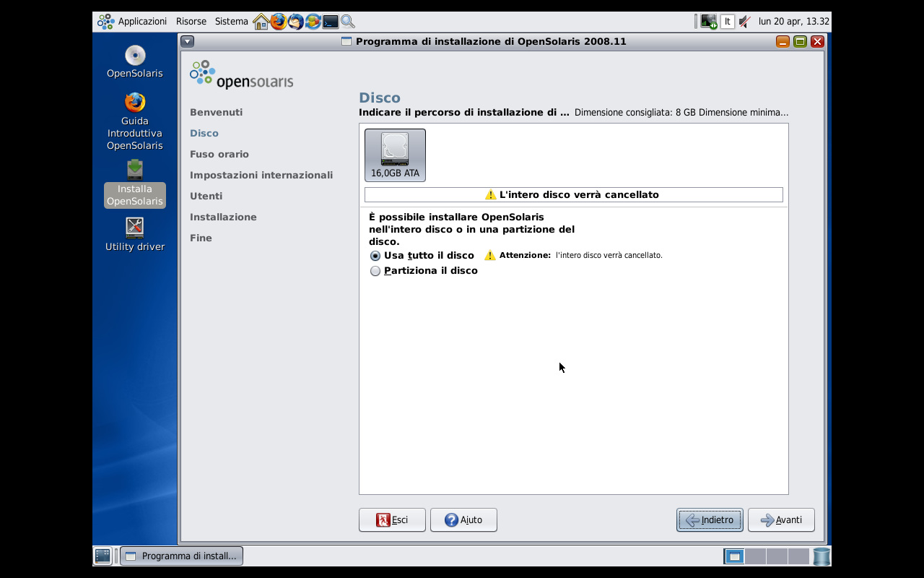Go back with Indietro button

pos(710,520)
